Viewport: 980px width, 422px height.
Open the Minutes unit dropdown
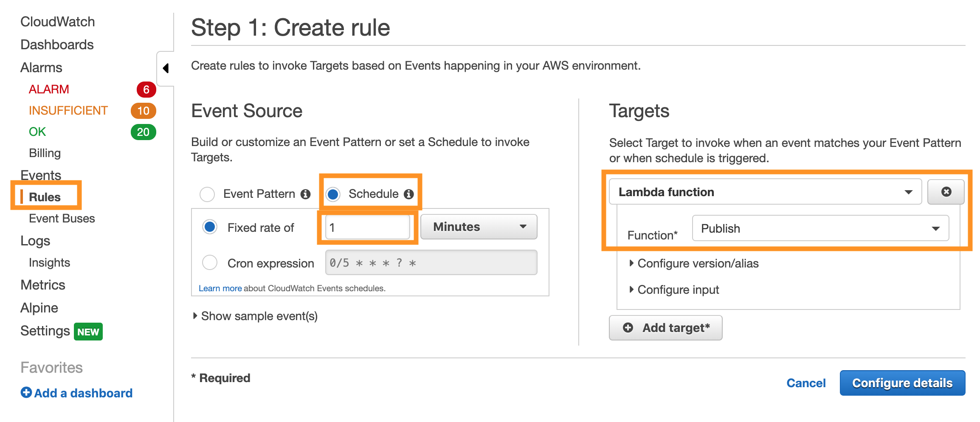479,227
